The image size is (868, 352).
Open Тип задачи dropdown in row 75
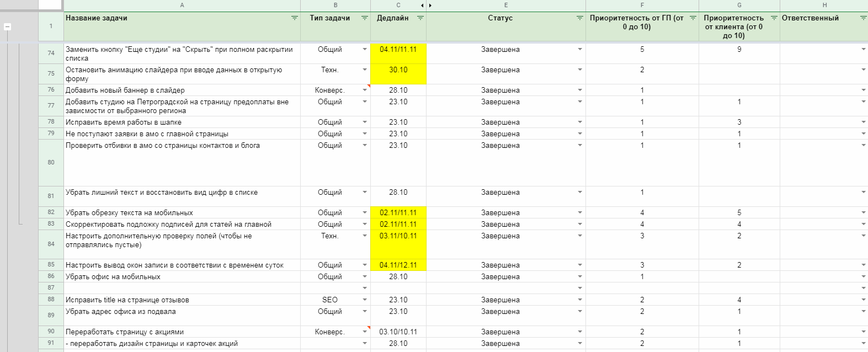click(x=364, y=70)
